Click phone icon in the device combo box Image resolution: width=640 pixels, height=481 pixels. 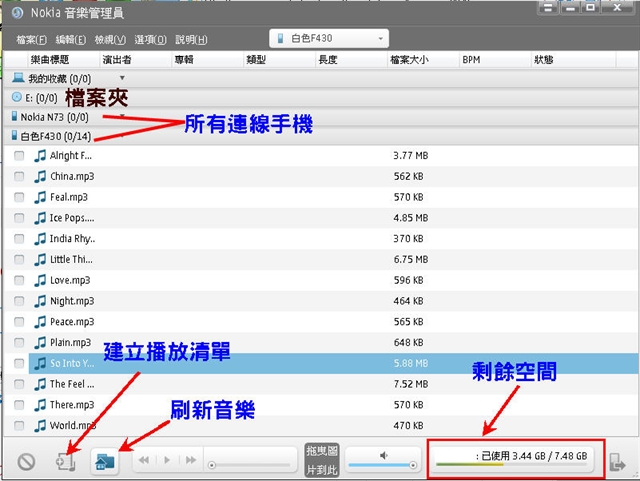[x=280, y=38]
